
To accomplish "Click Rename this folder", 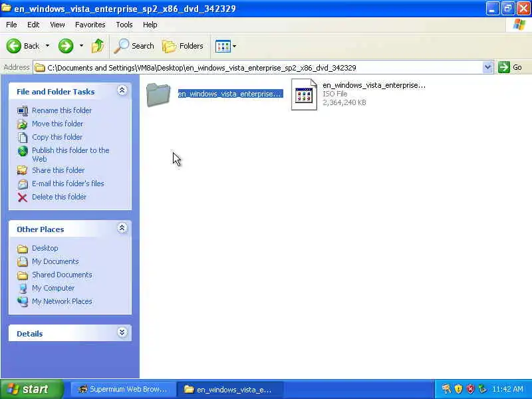I will (62, 110).
